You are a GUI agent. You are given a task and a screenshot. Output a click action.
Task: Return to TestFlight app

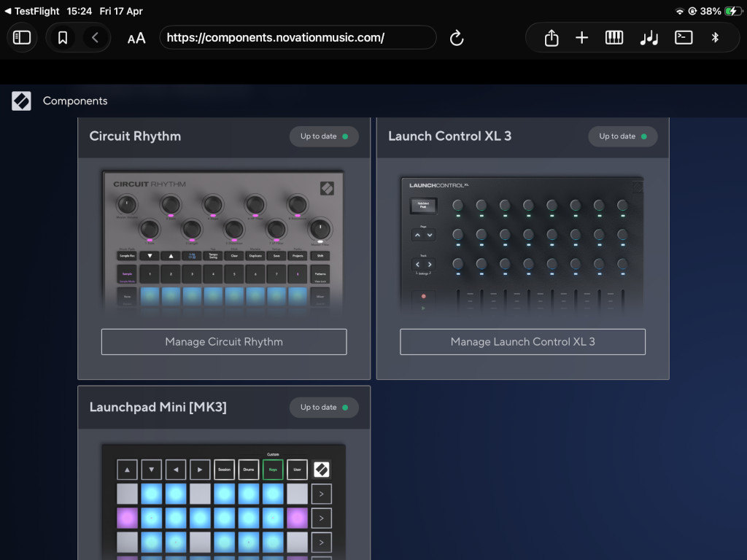tap(32, 11)
